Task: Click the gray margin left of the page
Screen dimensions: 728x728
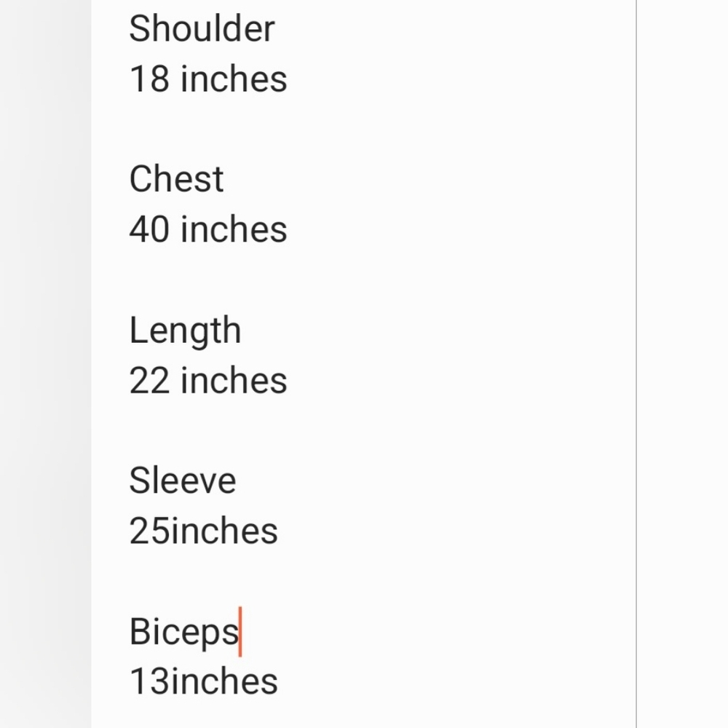Action: (45, 364)
